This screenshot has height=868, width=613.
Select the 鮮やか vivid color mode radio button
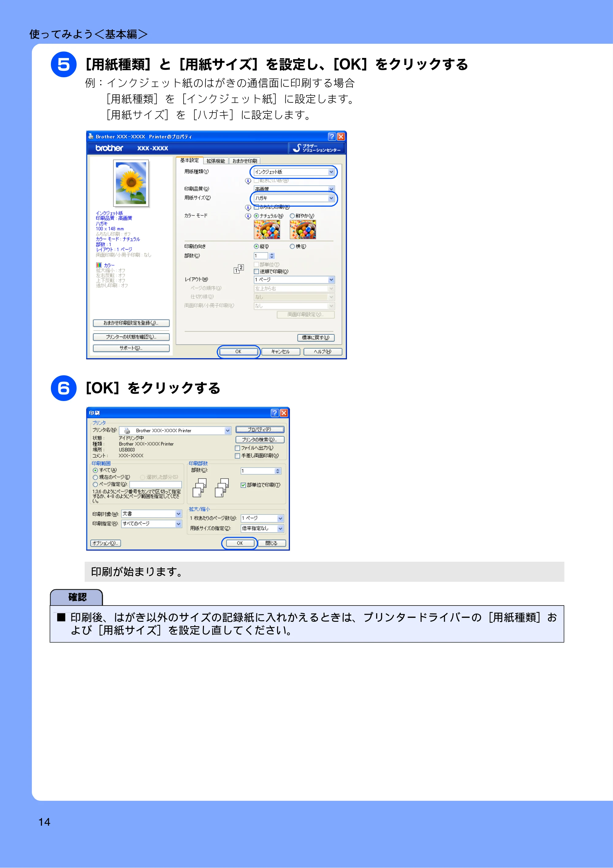pyautogui.click(x=292, y=216)
